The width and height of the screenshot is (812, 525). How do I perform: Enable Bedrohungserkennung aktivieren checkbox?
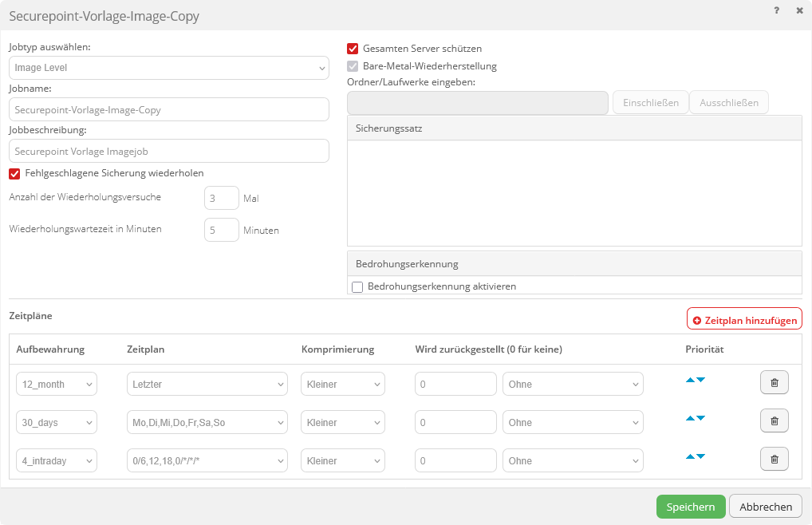(357, 286)
